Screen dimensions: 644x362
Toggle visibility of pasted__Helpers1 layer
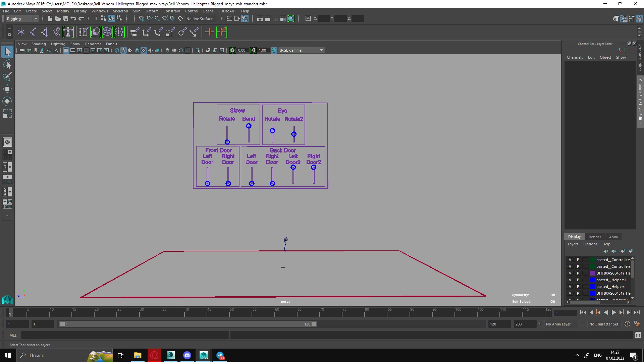point(570,280)
